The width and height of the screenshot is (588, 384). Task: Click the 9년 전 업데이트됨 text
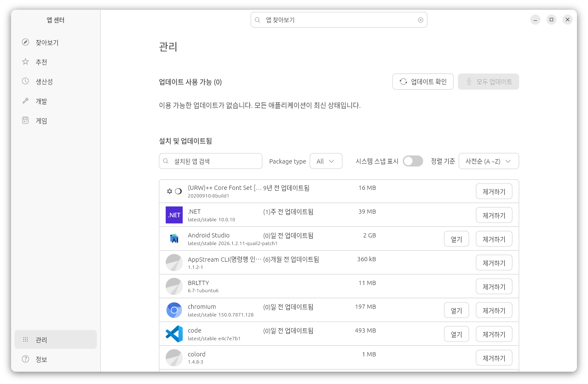tap(286, 188)
